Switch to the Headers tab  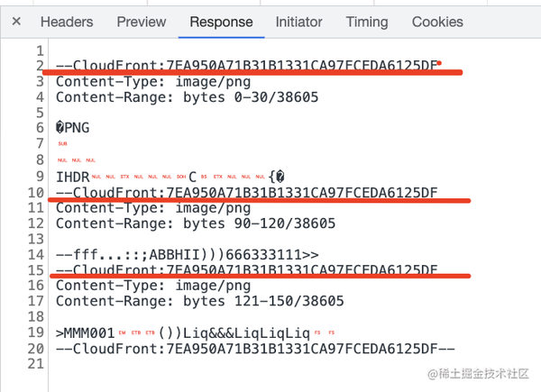[67, 22]
